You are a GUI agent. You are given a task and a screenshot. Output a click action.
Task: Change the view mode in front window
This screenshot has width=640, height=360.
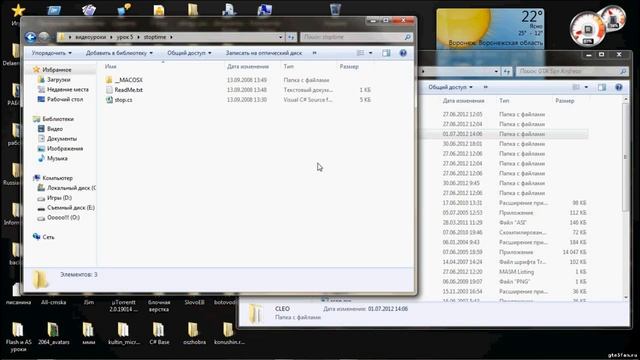pos(360,53)
